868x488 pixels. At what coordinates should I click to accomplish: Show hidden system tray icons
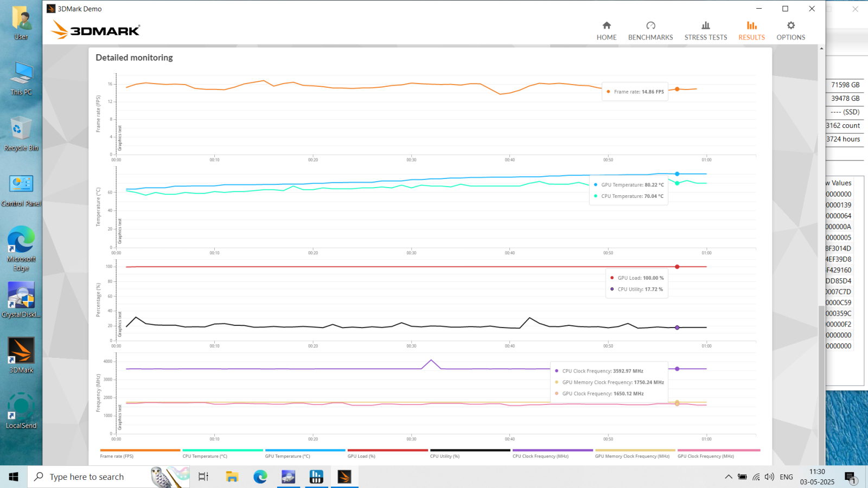[x=728, y=477]
